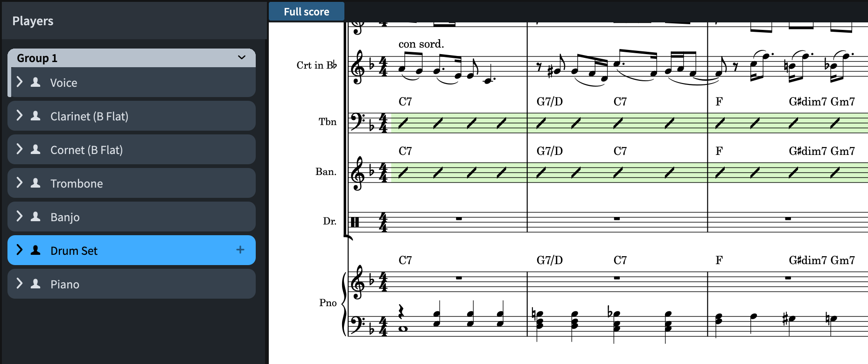Click the Group 1 header label
868x364 pixels.
(x=37, y=58)
